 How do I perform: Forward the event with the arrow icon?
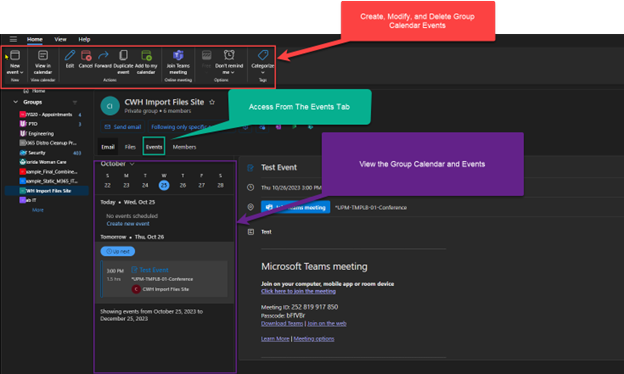point(103,55)
